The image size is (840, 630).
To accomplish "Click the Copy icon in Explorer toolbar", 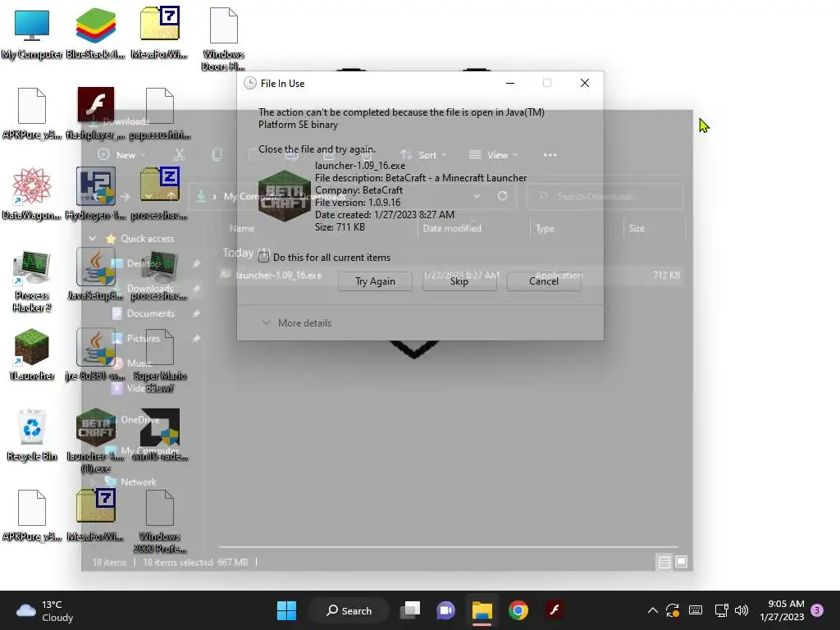I will (217, 155).
